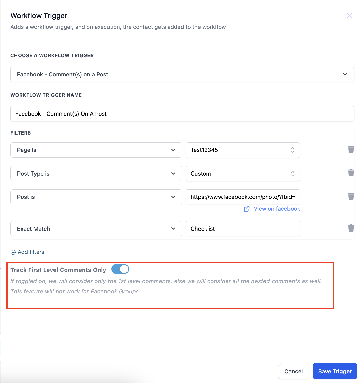The image size is (363, 383).
Task: Open the View on Facebook link
Action: tap(276, 209)
